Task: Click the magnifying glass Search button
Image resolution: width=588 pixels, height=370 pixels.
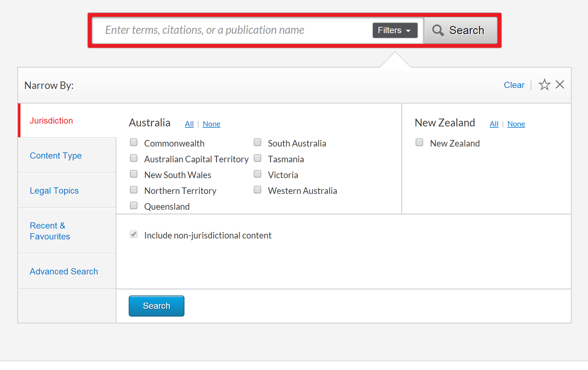Action: [460, 30]
